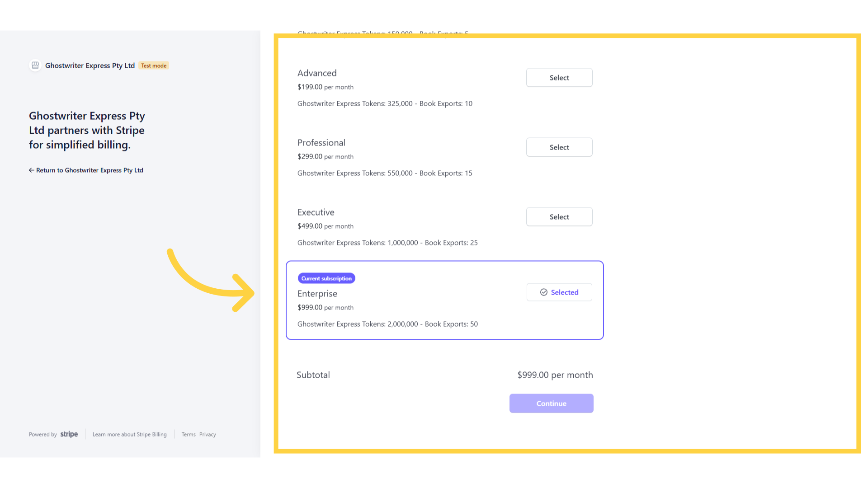Click the Ghostwriter Express Pty Ltd header name
This screenshot has width=868, height=488.
pyautogui.click(x=90, y=66)
